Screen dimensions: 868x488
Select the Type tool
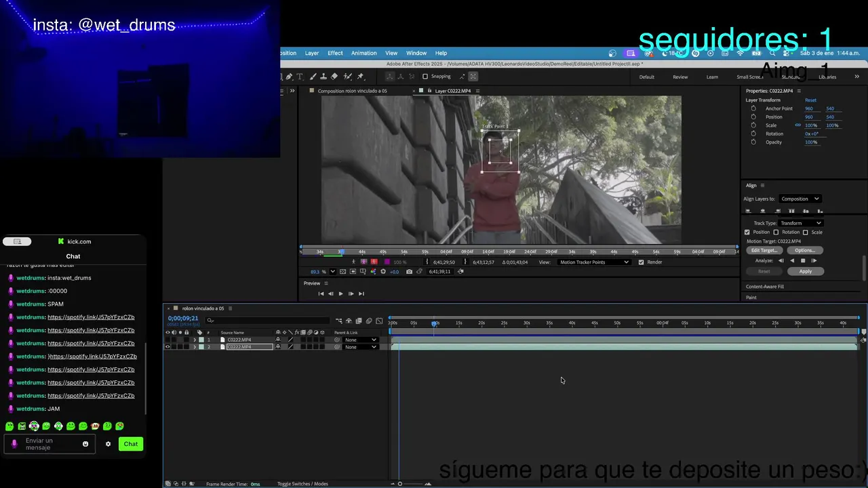pyautogui.click(x=300, y=77)
